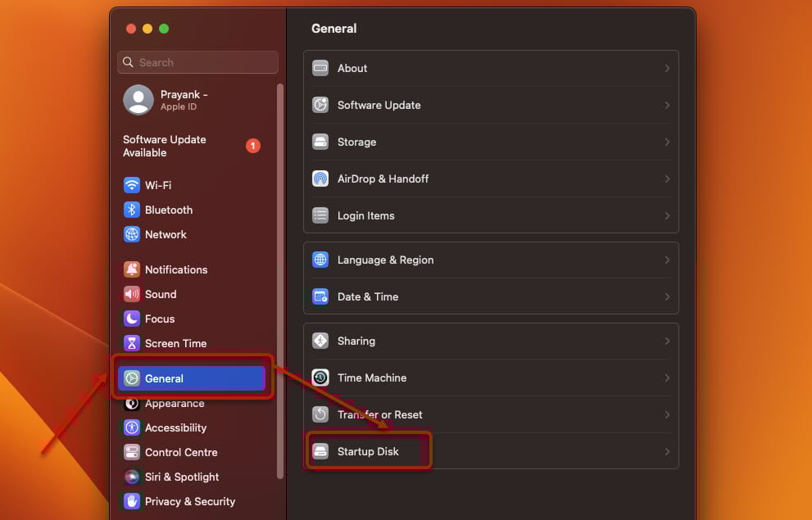The width and height of the screenshot is (812, 520).
Task: Open the AirDrop & Handoff chevron
Action: point(667,179)
